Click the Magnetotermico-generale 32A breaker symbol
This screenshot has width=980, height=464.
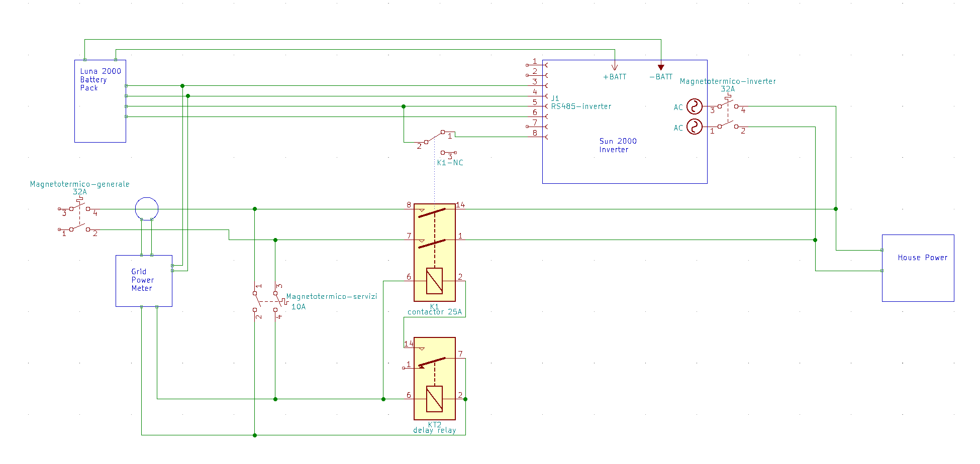coord(79,218)
